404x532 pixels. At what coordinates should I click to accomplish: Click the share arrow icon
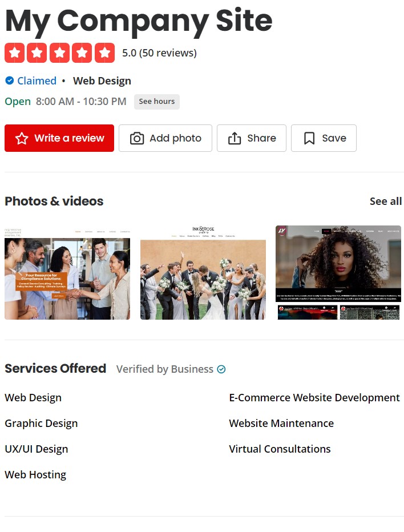pyautogui.click(x=235, y=138)
